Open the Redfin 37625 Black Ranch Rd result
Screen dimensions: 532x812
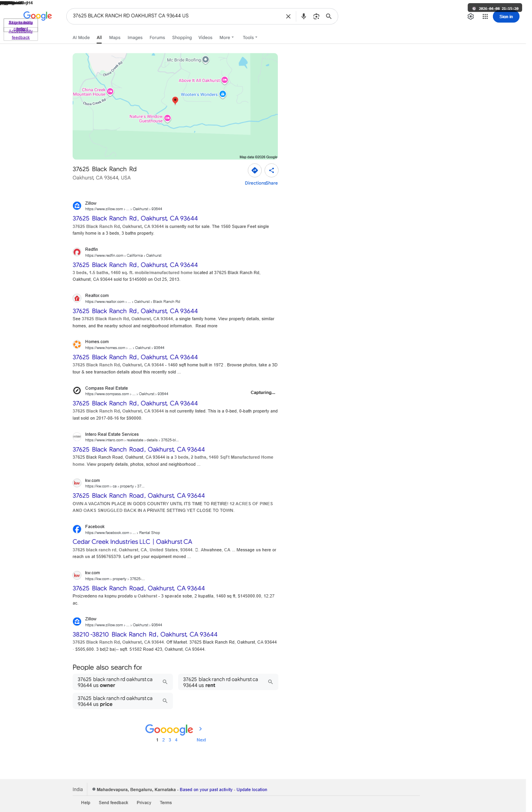(x=135, y=265)
